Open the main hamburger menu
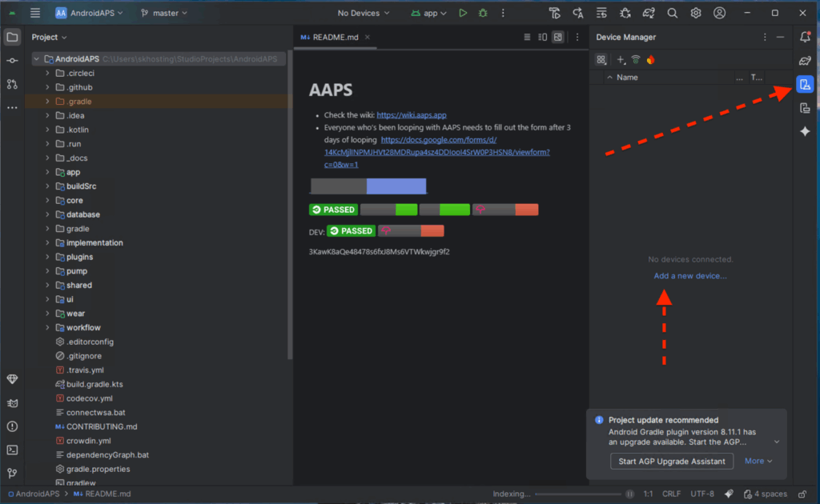This screenshot has height=504, width=820. 35,13
